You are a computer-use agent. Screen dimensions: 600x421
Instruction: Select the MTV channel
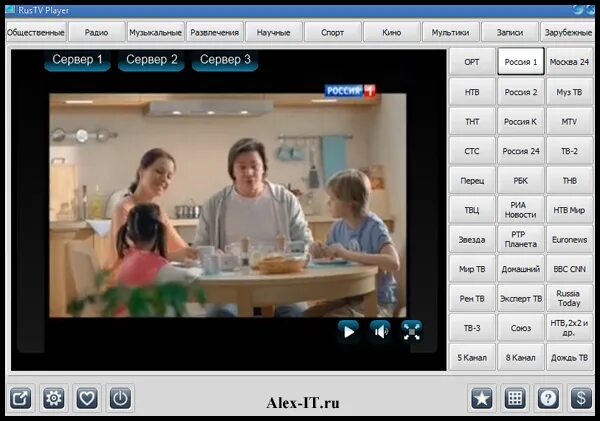point(569,121)
